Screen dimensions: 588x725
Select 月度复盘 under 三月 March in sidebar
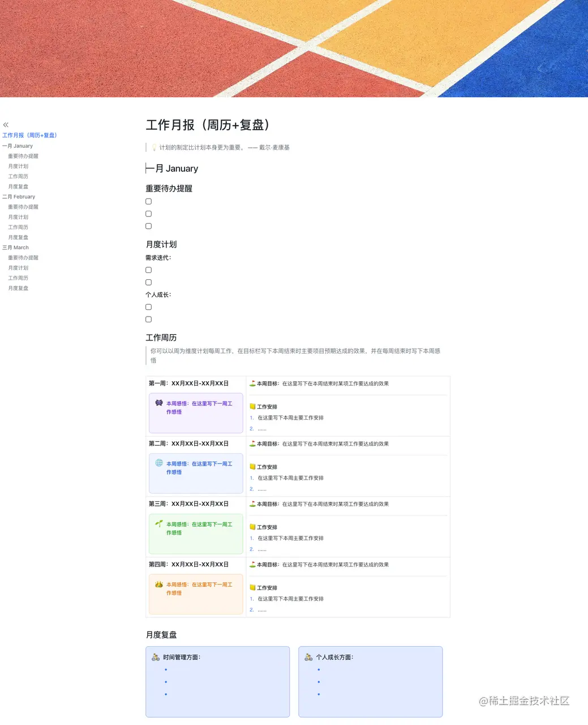[x=18, y=288]
